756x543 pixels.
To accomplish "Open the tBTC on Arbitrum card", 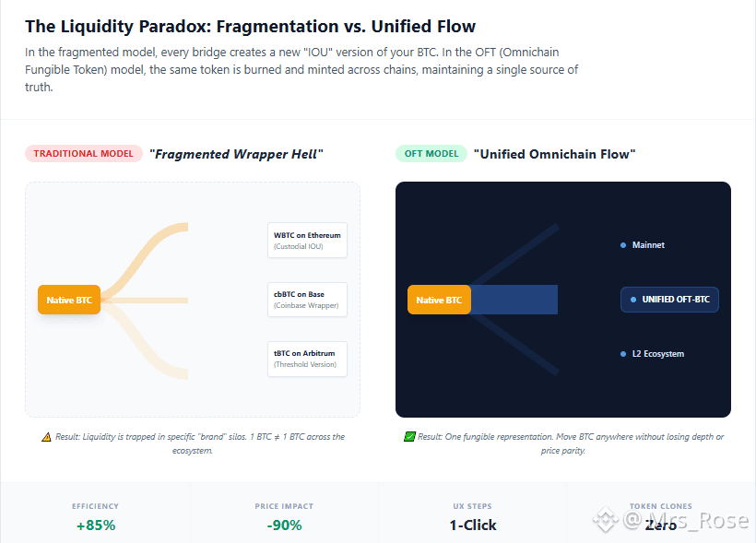I will 307,359.
